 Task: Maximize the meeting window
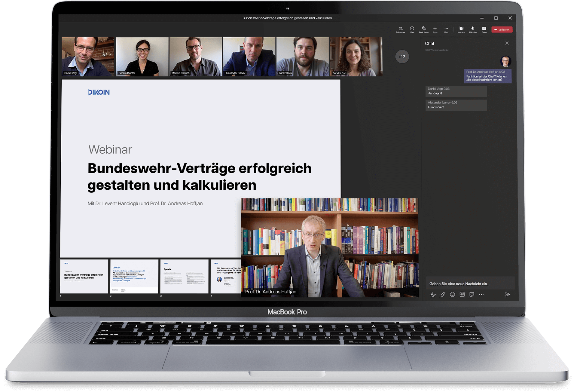[x=496, y=18]
